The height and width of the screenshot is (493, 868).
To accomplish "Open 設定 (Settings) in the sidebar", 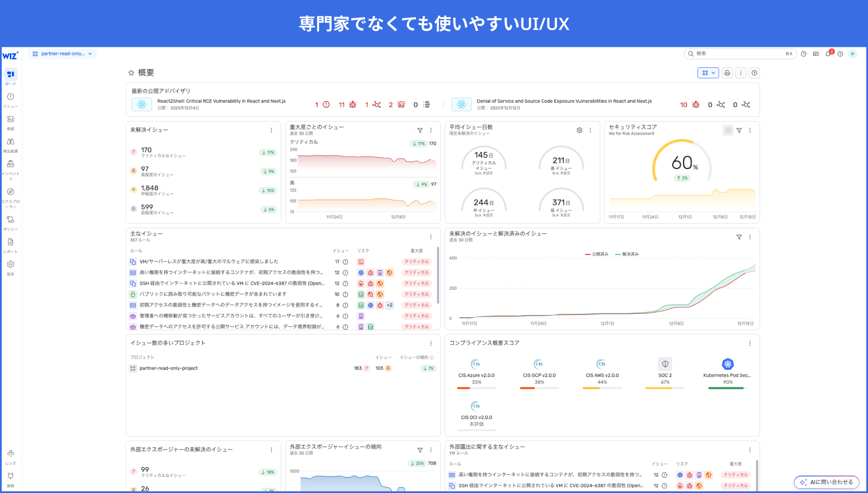I will [10, 265].
